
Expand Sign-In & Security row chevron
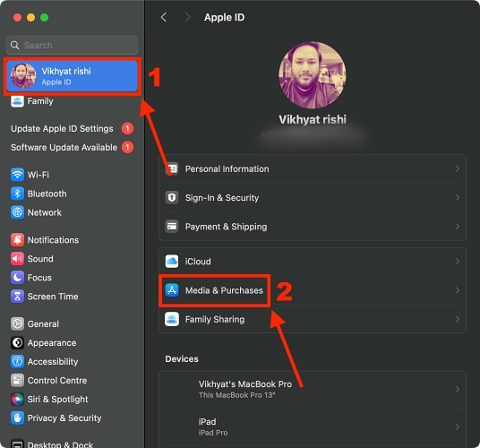[458, 197]
